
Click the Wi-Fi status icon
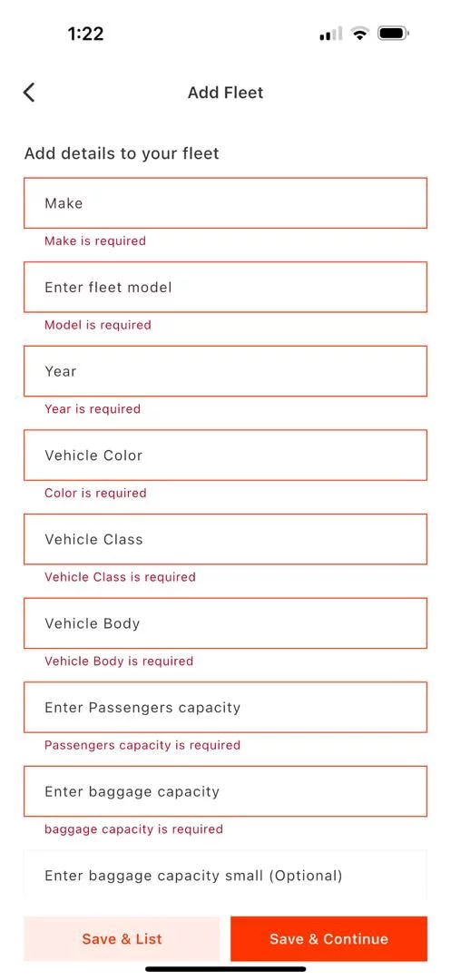(359, 34)
